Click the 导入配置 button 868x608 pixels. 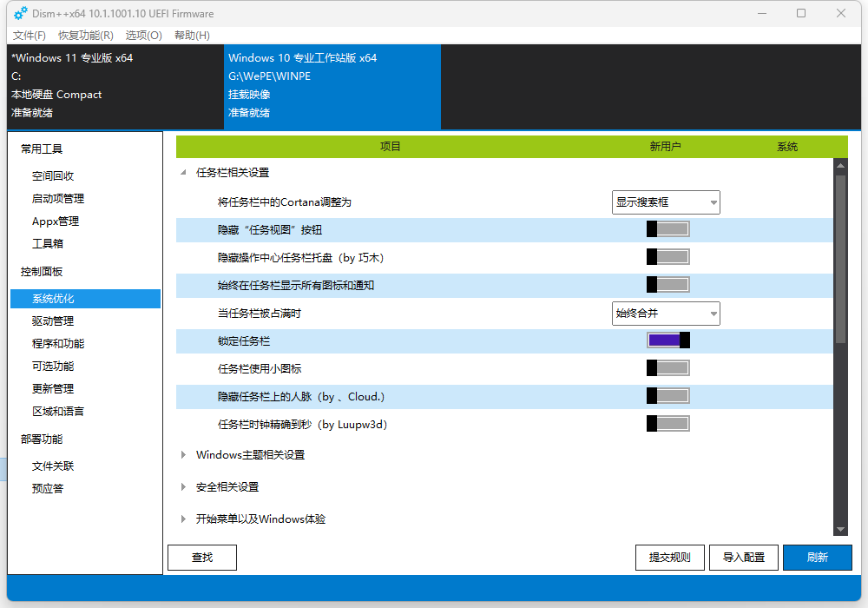[744, 558]
